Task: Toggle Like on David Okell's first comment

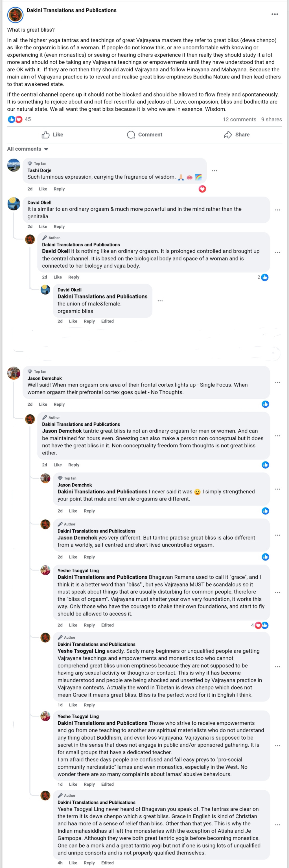Action: pos(43,227)
